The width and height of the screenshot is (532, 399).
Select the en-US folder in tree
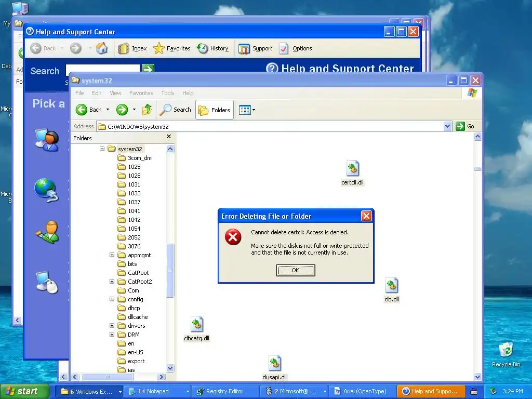[x=130, y=352]
